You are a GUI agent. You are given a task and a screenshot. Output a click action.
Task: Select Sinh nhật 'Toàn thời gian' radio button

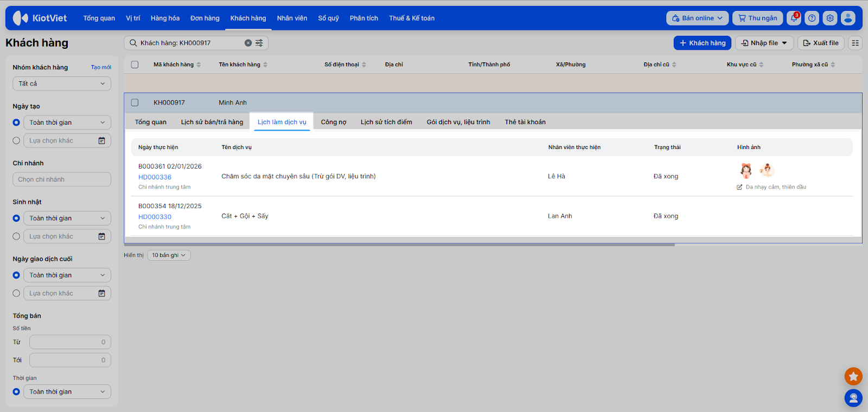click(16, 218)
